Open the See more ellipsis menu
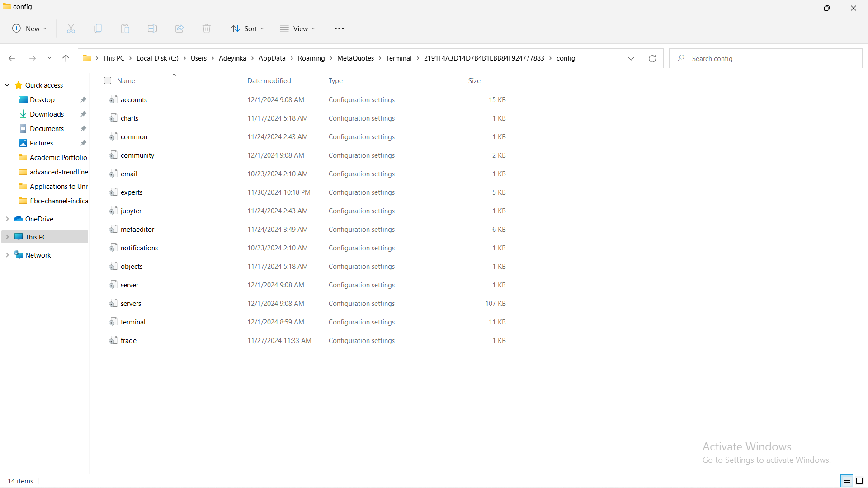Image resolution: width=868 pixels, height=488 pixels. [x=339, y=28]
